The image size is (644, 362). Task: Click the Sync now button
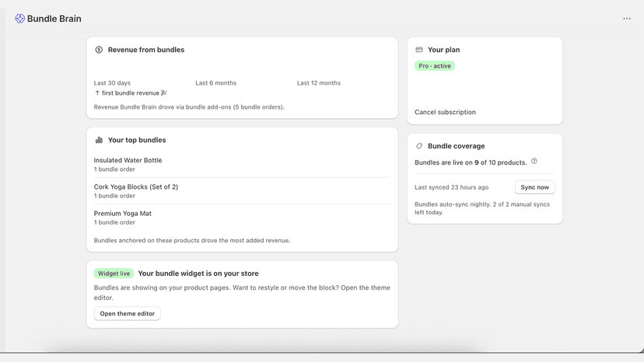(x=535, y=187)
